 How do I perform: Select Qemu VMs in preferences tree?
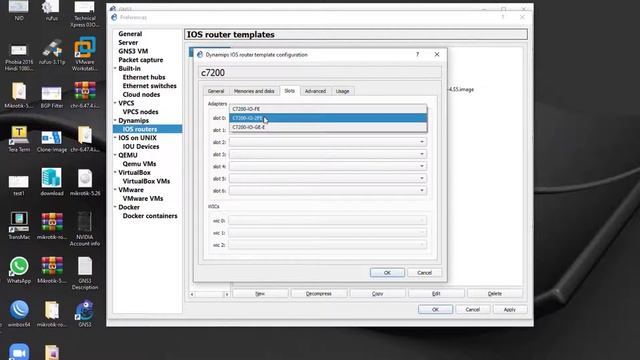point(139,164)
